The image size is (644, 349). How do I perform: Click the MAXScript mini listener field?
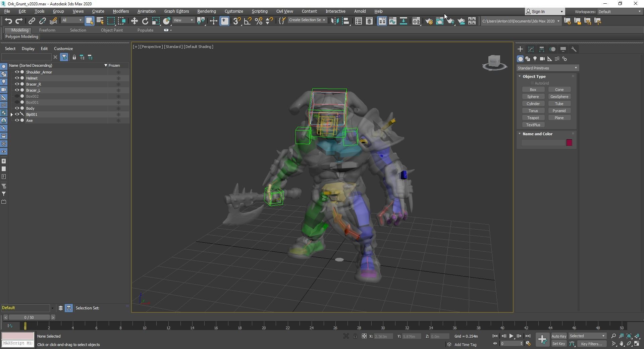pyautogui.click(x=18, y=343)
